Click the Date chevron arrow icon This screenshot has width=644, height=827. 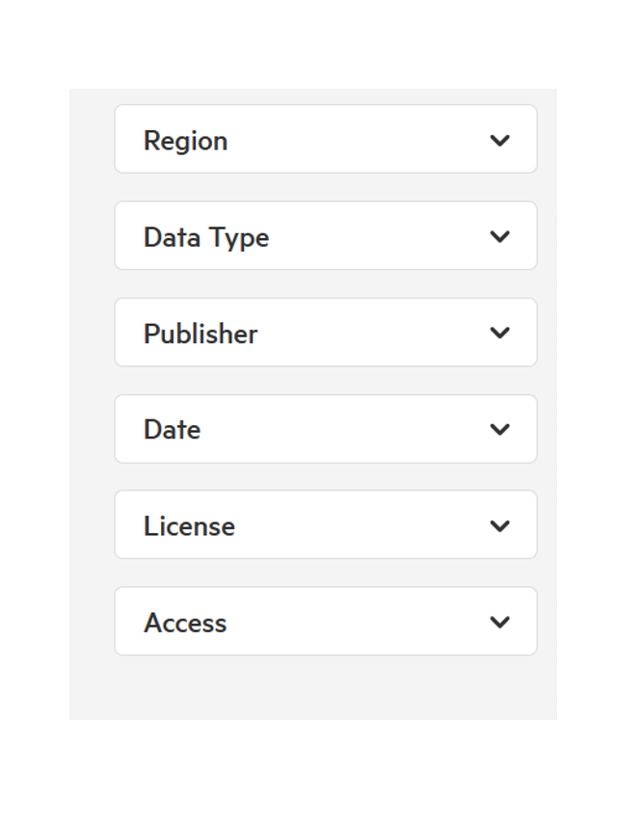click(x=499, y=429)
